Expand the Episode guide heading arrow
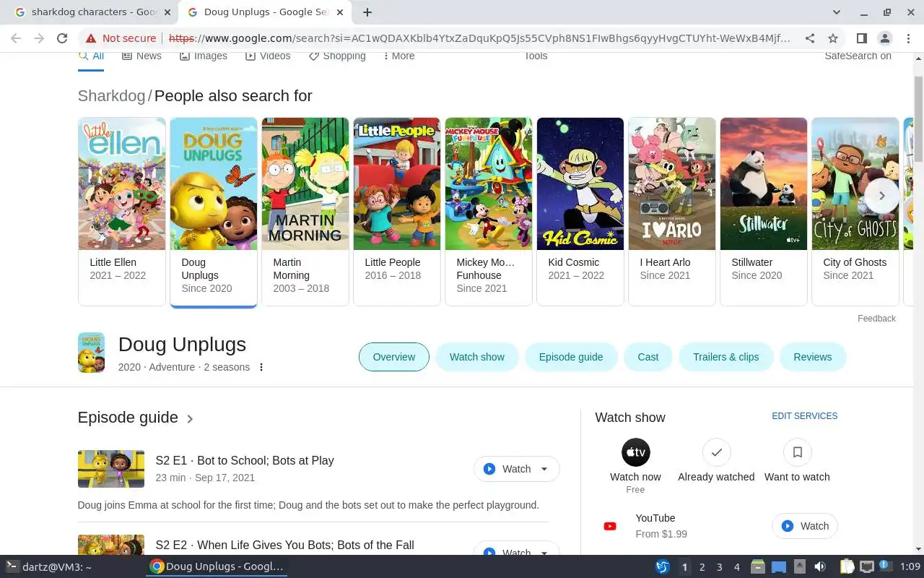 [x=190, y=418]
